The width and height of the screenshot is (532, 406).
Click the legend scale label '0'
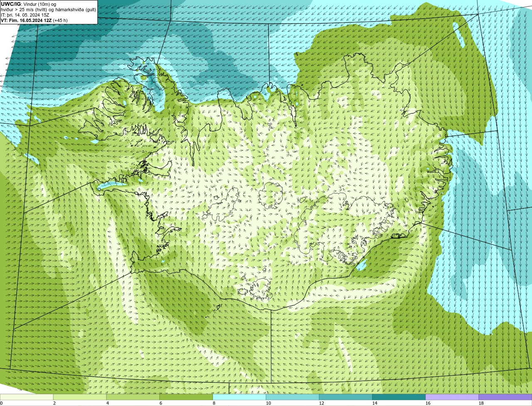coord(2,403)
